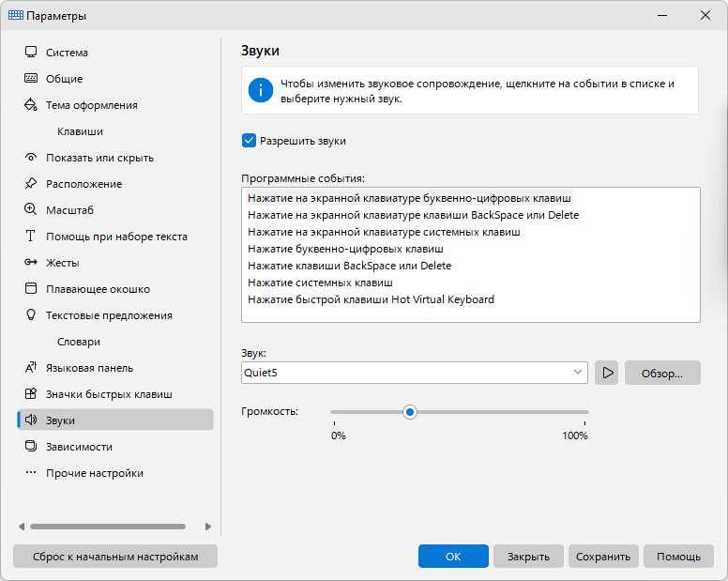Image resolution: width=728 pixels, height=581 pixels.
Task: Click the Тема оформления paint bucket icon
Action: pos(31,104)
